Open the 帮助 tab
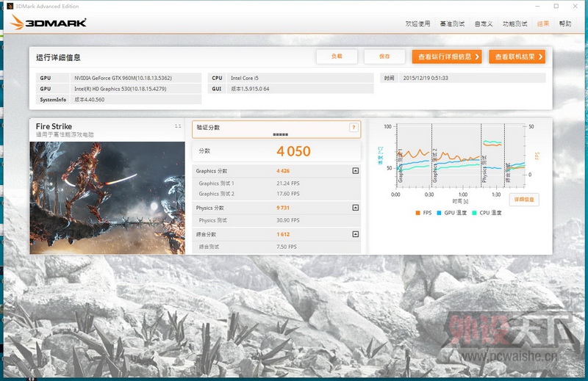The image size is (588, 381). [x=565, y=23]
